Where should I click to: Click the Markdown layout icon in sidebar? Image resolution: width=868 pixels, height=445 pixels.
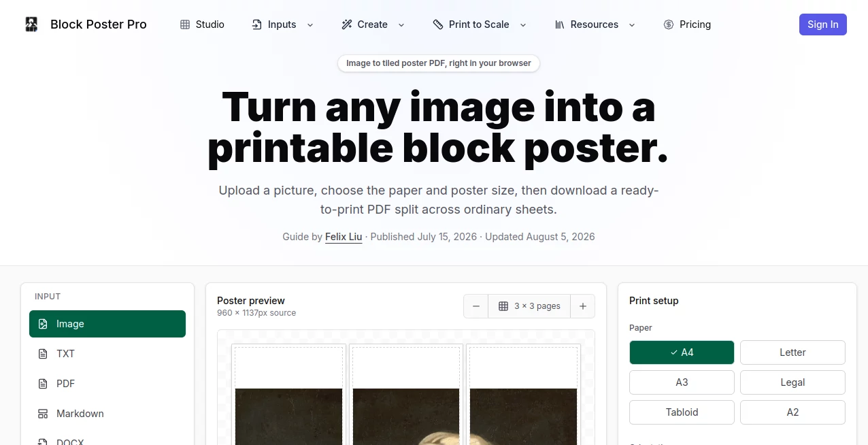[43, 414]
